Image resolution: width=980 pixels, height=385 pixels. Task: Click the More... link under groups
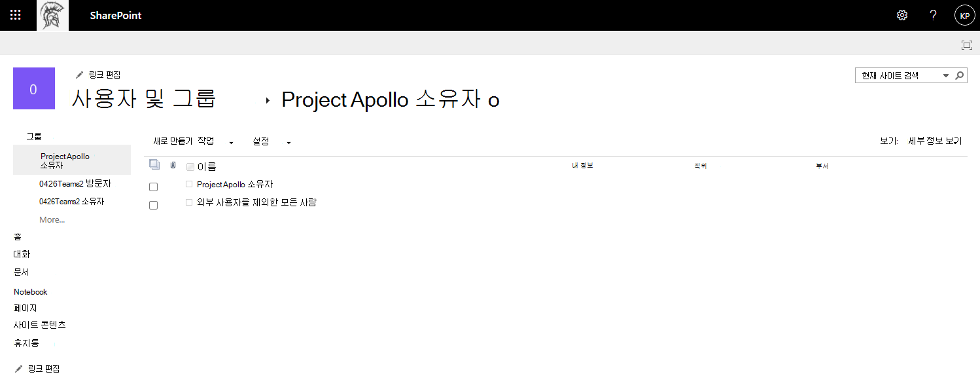[x=52, y=220]
